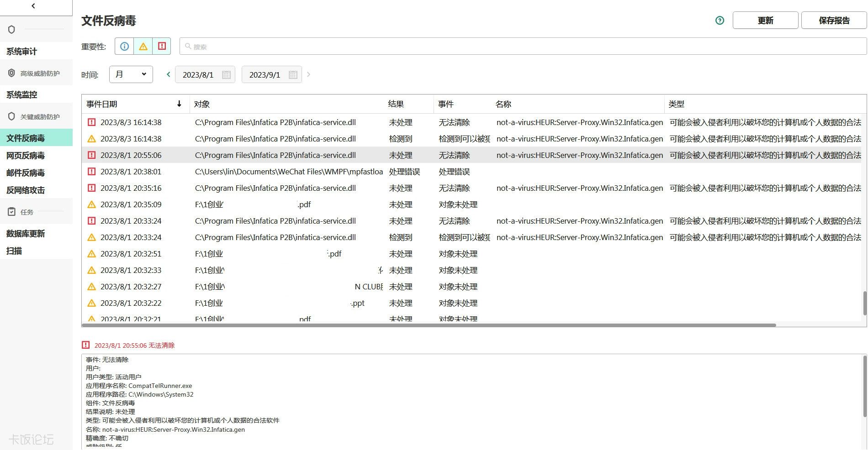Viewport: 868px width, 450px height.
Task: Open the time period dropdown showing 月
Action: coord(131,74)
